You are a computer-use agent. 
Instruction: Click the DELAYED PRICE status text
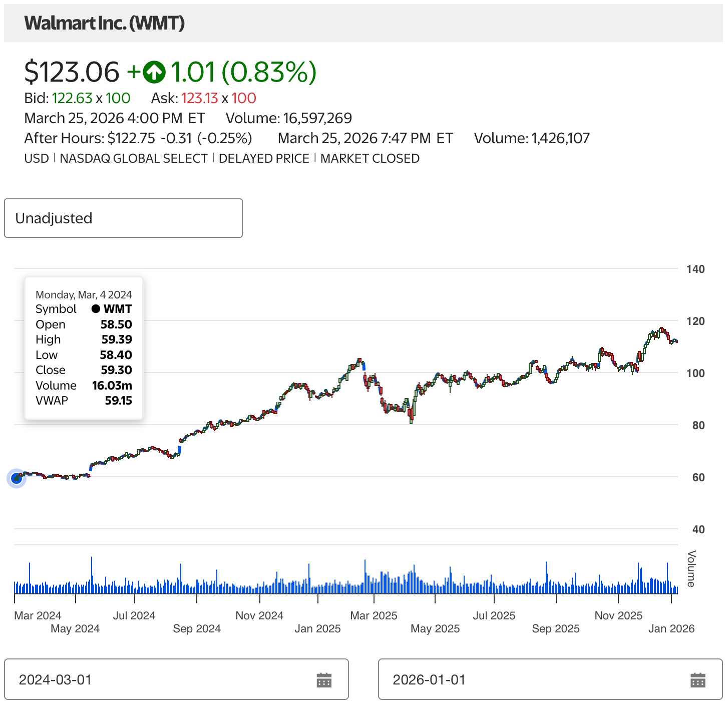tap(264, 159)
